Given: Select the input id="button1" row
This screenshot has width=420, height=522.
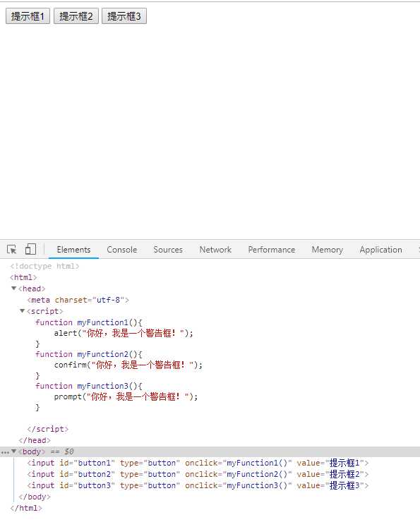Looking at the screenshot, I should 198,463.
